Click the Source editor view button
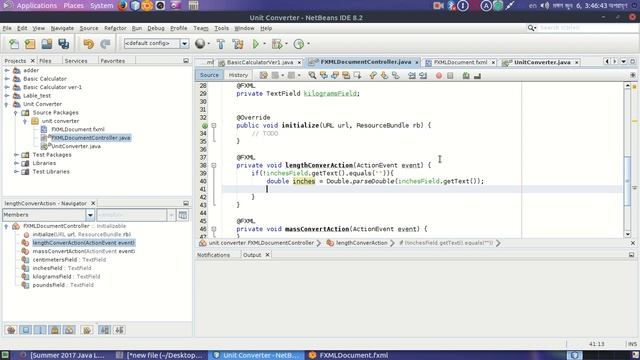The height and width of the screenshot is (360, 640). click(209, 75)
